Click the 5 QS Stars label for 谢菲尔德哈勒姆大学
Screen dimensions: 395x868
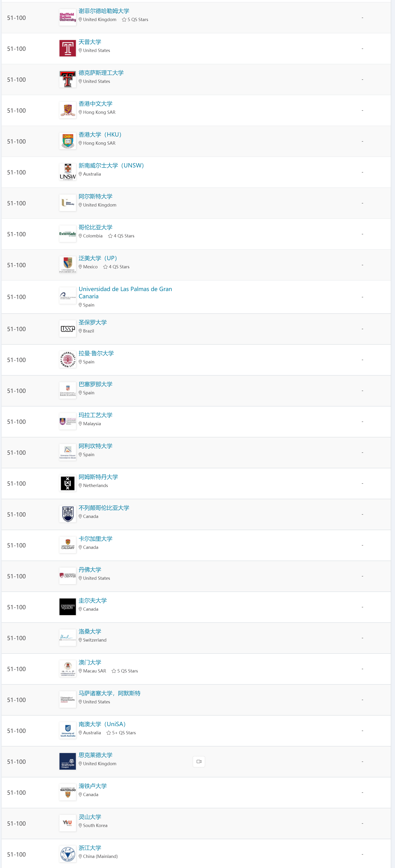pyautogui.click(x=135, y=19)
